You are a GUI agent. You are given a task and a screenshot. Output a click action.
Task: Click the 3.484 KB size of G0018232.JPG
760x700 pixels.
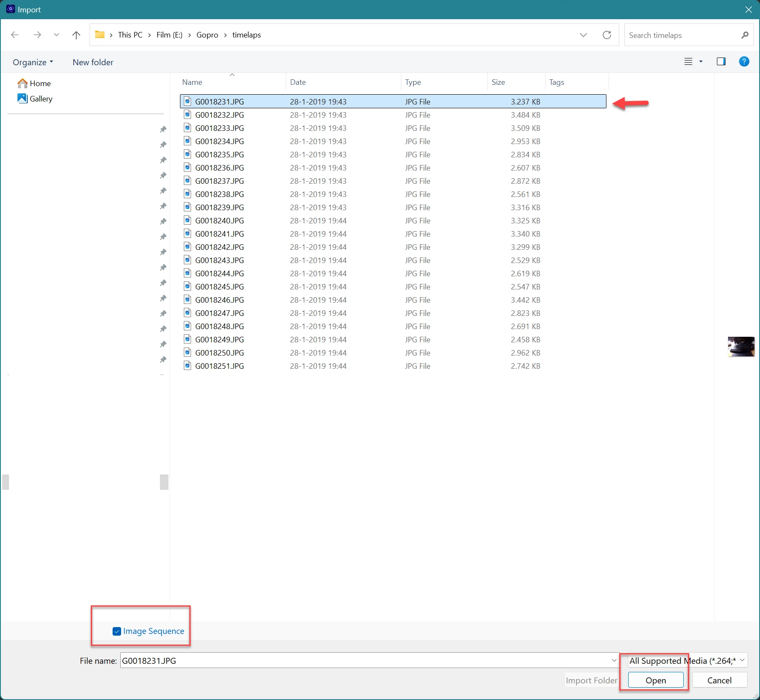[525, 115]
